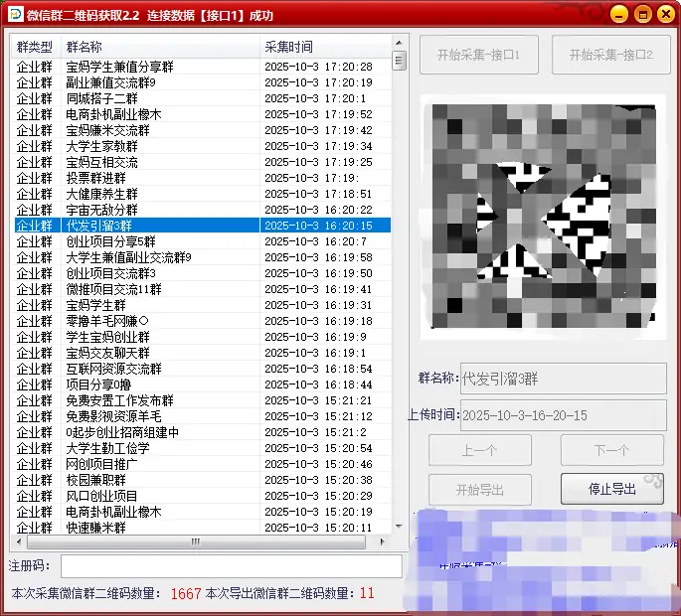Click the horizontal scrollbar left arrow

(18, 541)
